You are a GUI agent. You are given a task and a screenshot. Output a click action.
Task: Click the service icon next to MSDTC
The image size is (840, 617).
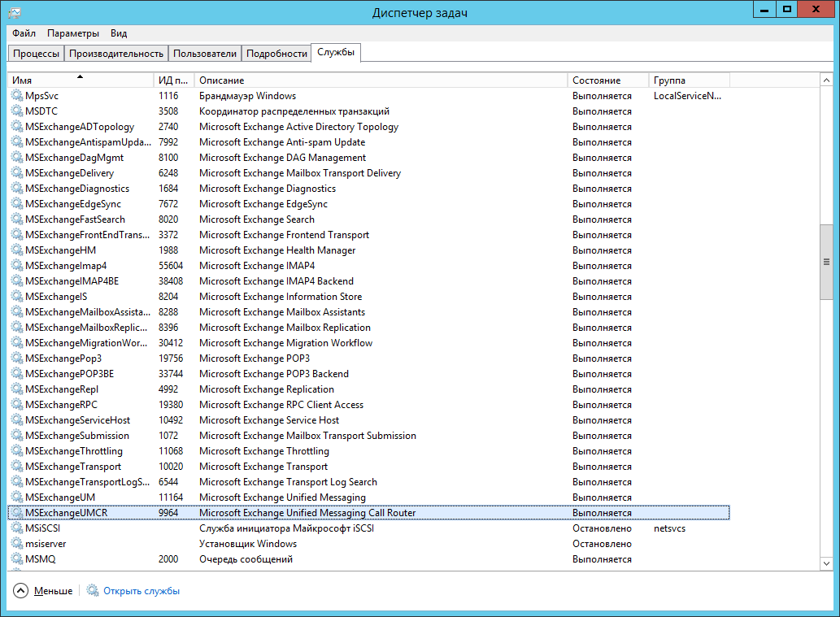[x=17, y=111]
